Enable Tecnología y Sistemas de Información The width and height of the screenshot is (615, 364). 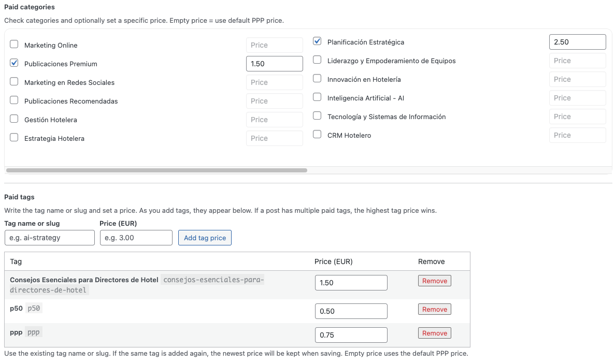point(317,115)
